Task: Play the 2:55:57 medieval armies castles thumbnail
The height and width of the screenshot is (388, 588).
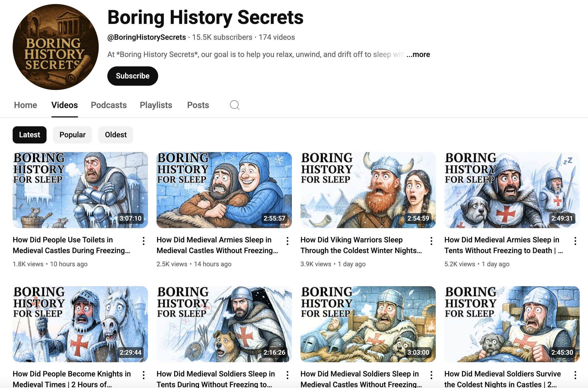Action: tap(224, 190)
